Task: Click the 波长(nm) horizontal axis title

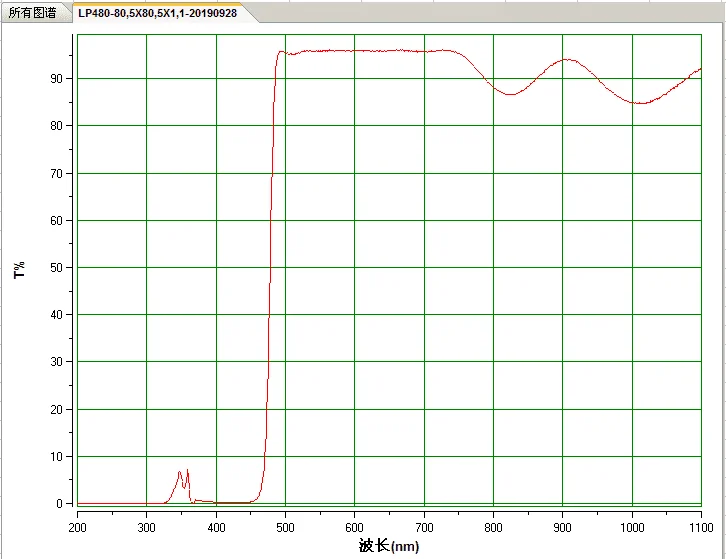Action: click(x=389, y=546)
